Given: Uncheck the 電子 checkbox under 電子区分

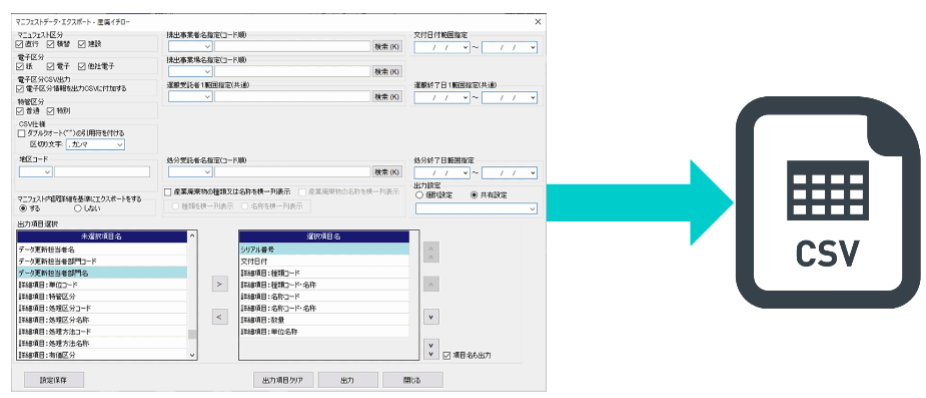Looking at the screenshot, I should [51, 66].
